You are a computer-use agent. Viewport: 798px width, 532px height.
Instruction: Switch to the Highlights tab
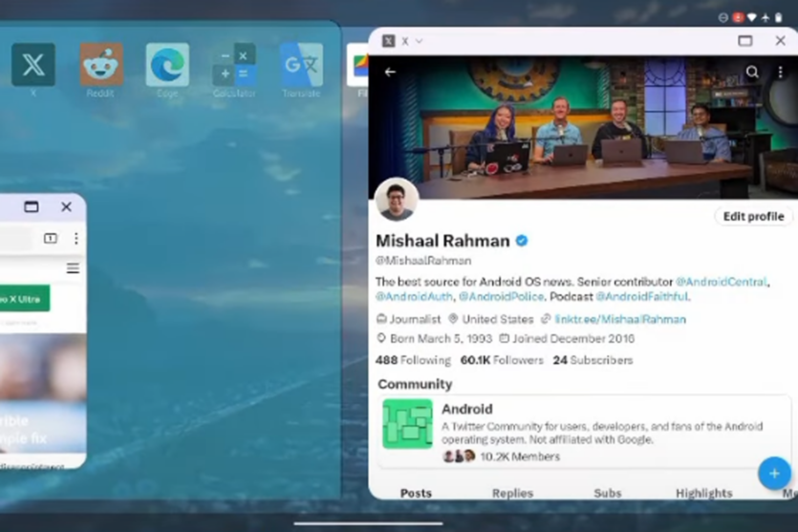tap(704, 493)
